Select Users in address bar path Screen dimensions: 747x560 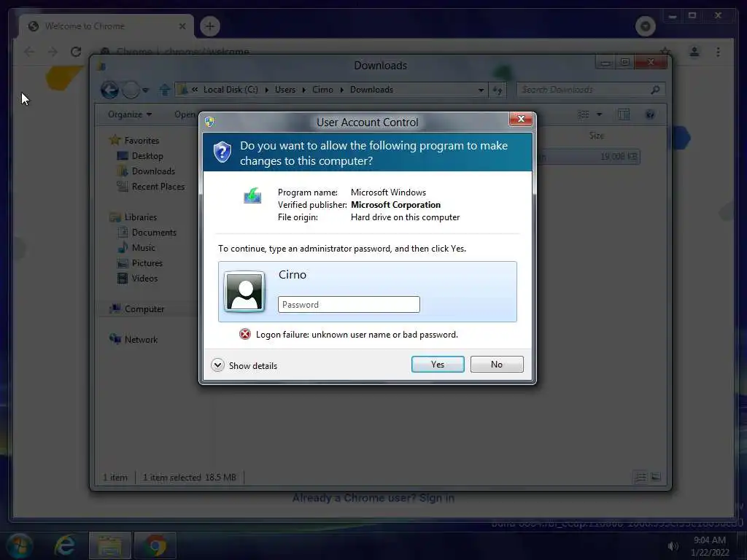285,90
